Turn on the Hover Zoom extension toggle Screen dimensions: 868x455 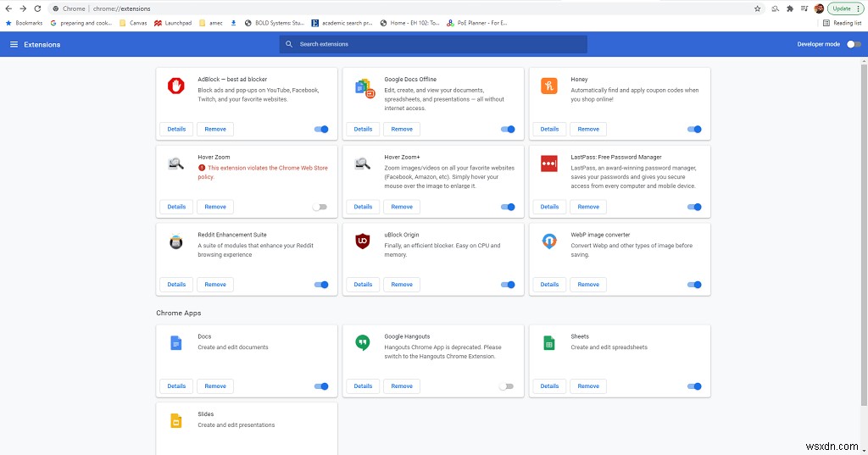click(320, 207)
